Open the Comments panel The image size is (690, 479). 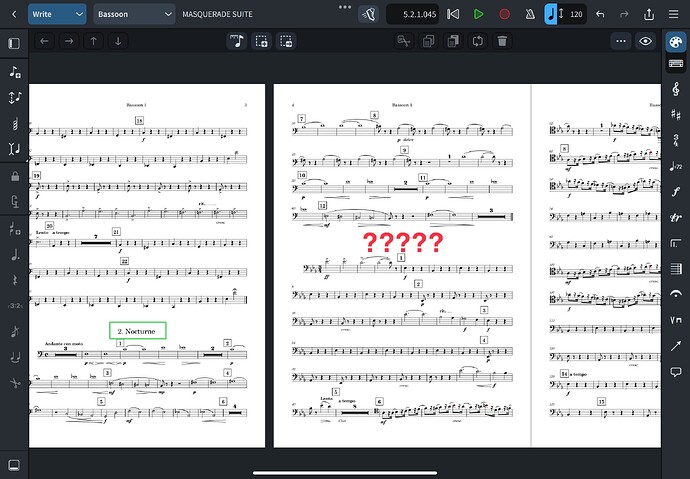click(675, 372)
